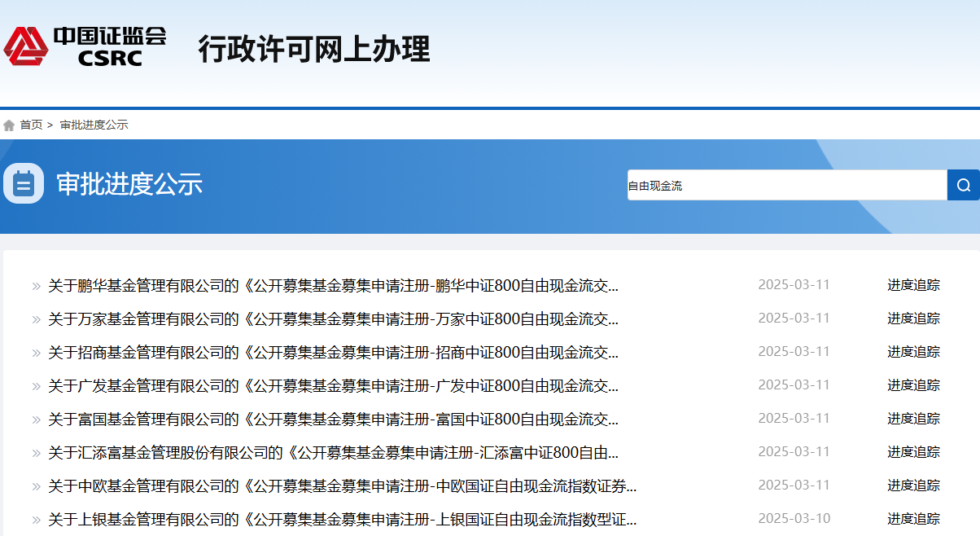Open 进度追踪 for the 万家基金 application

point(913,319)
